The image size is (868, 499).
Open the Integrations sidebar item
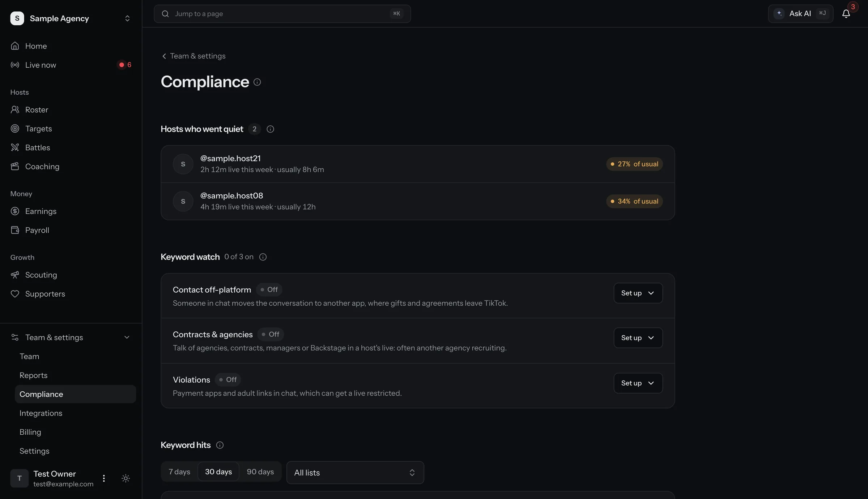click(75, 413)
